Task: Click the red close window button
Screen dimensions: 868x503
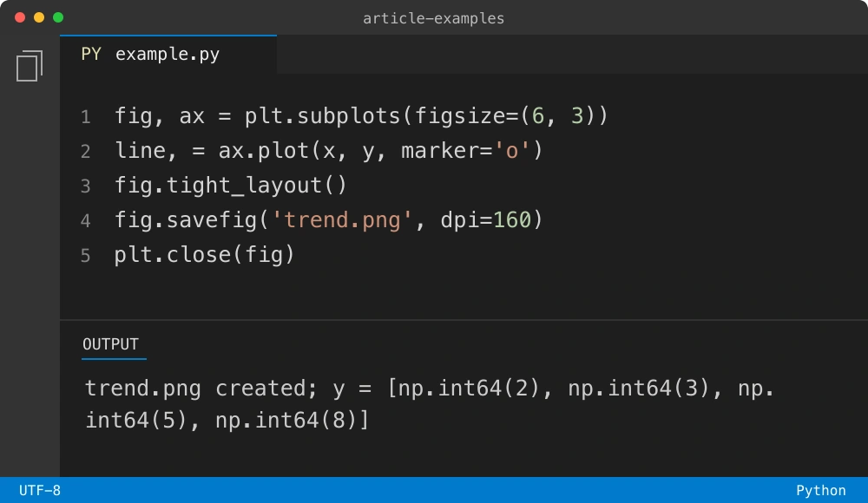Action: point(20,17)
